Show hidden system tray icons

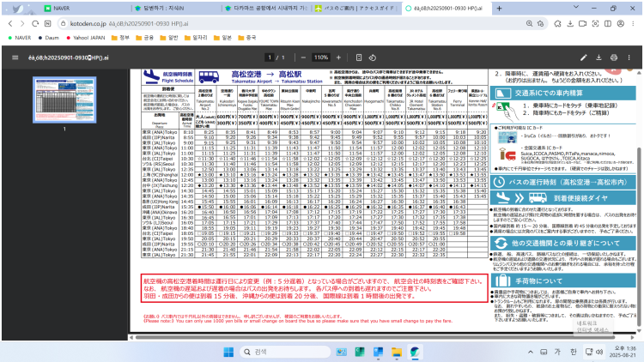(531, 352)
